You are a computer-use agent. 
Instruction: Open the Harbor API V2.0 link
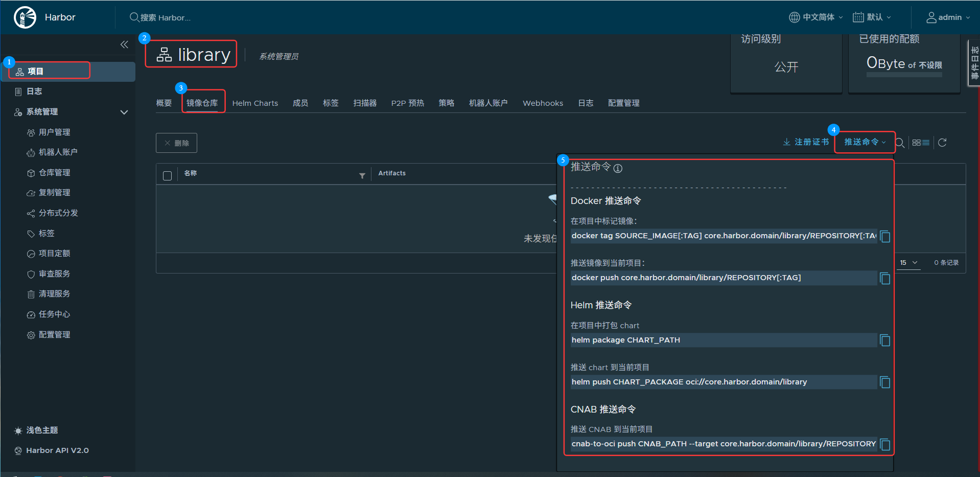[52, 450]
